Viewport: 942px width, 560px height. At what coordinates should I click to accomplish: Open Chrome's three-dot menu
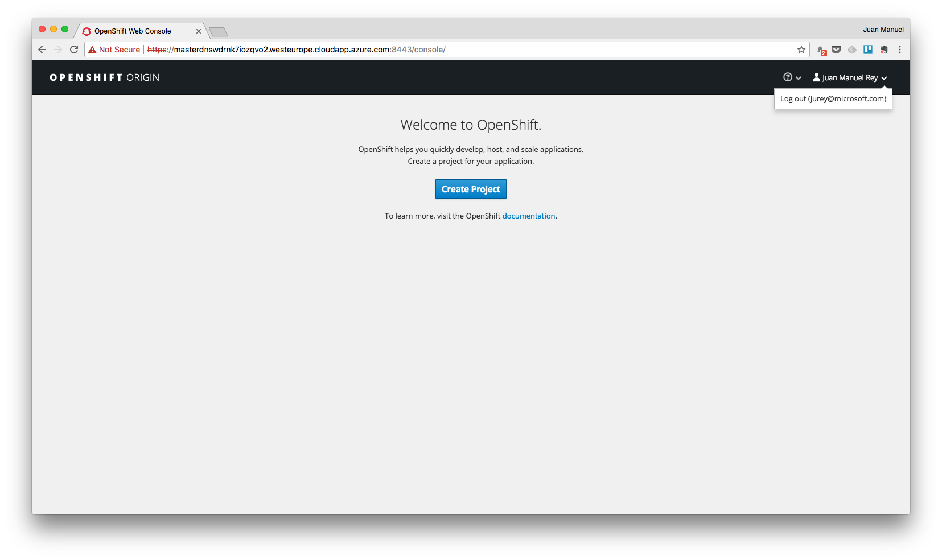[900, 50]
